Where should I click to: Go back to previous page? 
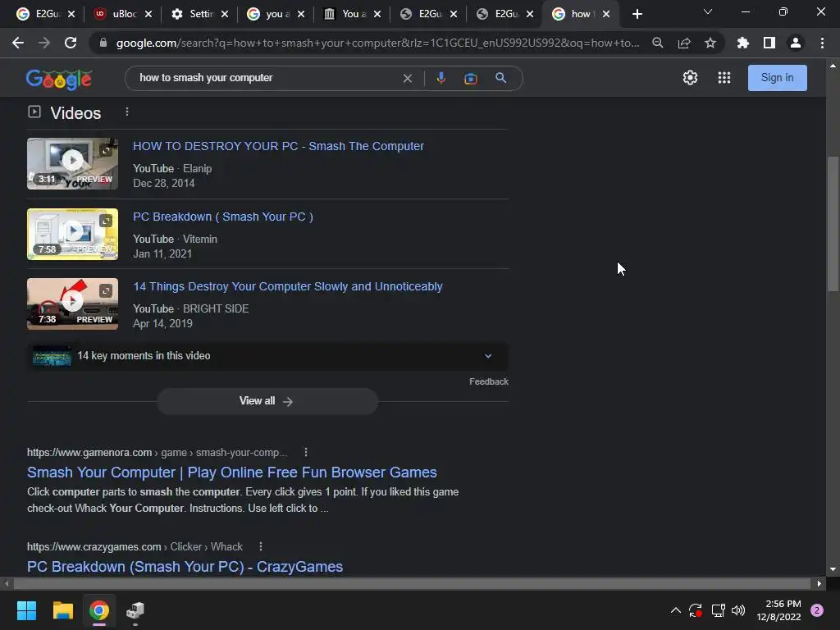pyautogui.click(x=18, y=43)
